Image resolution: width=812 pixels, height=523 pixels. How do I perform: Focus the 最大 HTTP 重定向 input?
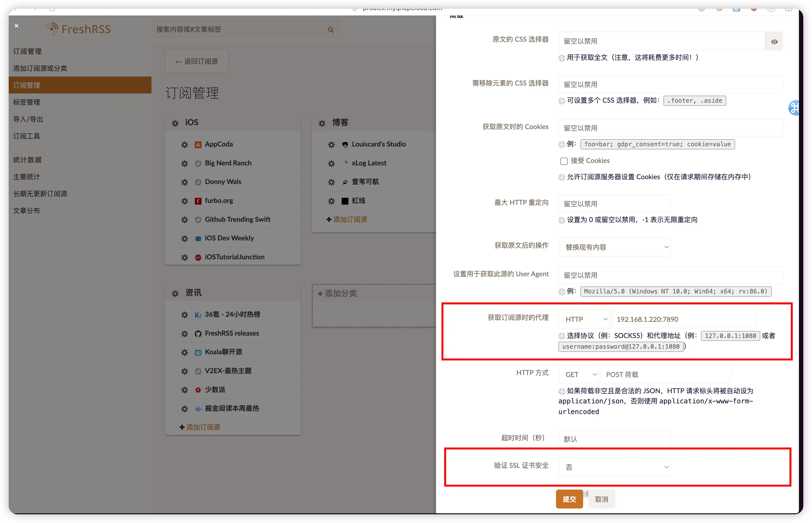(x=614, y=204)
